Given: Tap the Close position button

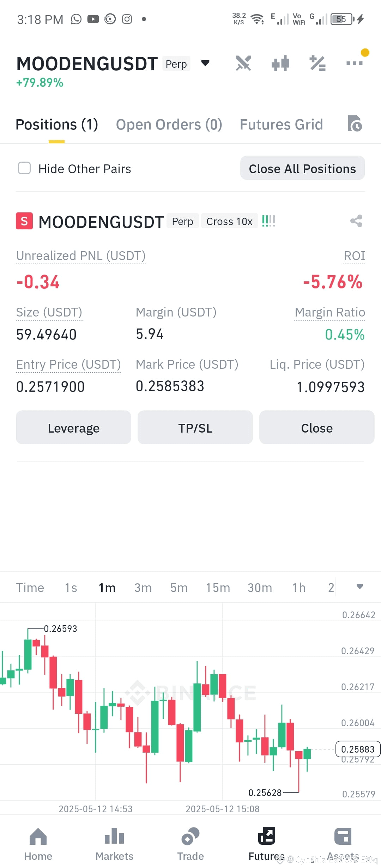Looking at the screenshot, I should [x=317, y=428].
